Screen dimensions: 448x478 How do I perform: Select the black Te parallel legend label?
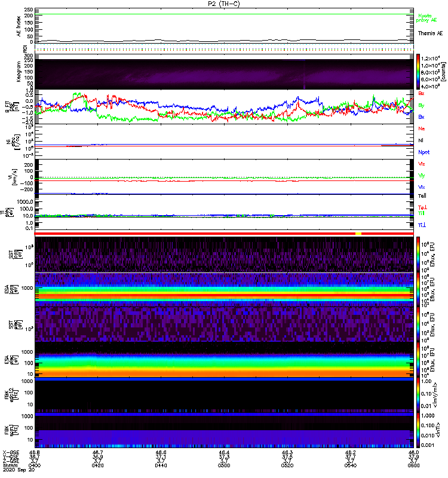point(422,196)
